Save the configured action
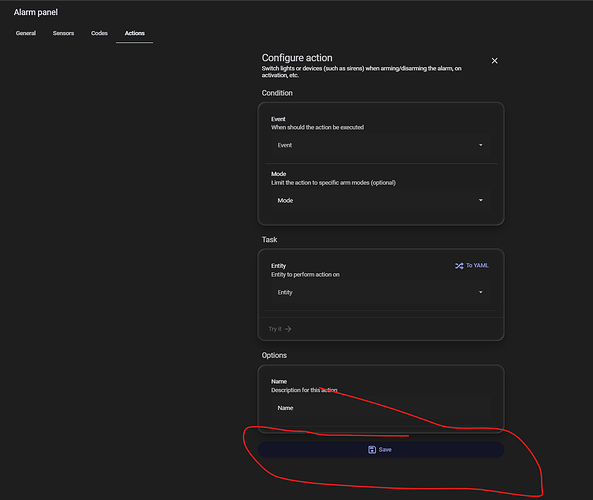The image size is (593, 500). [x=381, y=450]
